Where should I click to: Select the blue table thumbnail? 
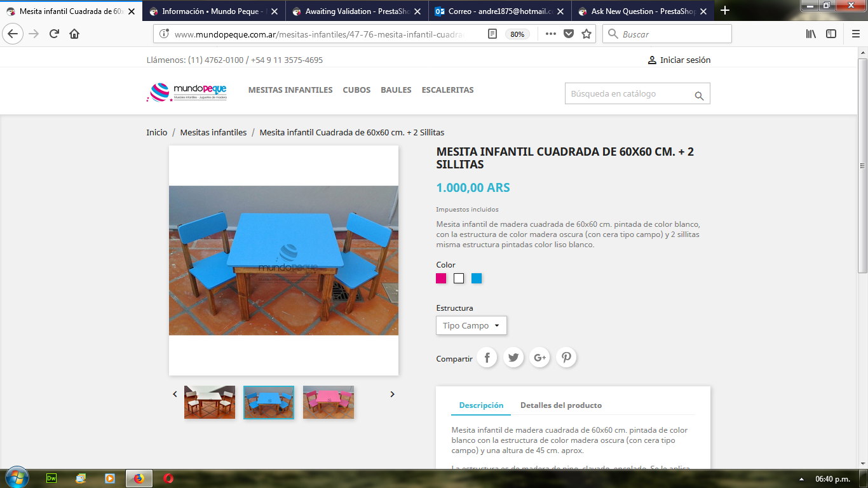pos(269,402)
